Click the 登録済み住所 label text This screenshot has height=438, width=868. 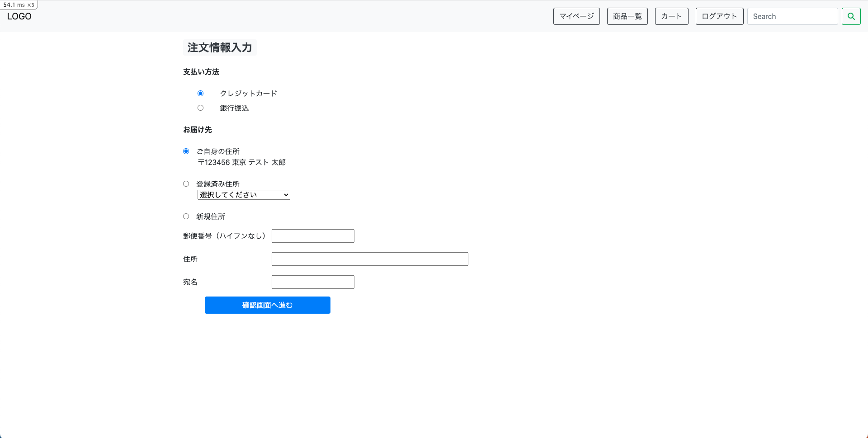click(x=218, y=184)
